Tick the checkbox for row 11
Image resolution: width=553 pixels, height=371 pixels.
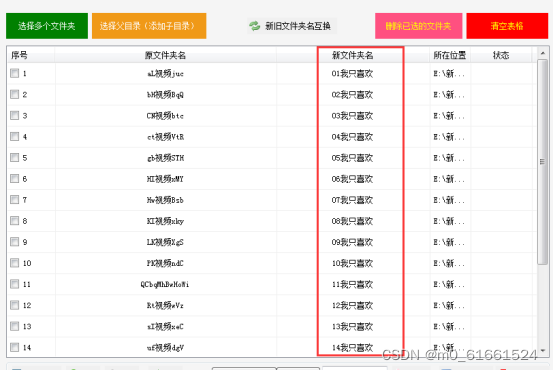pos(14,284)
